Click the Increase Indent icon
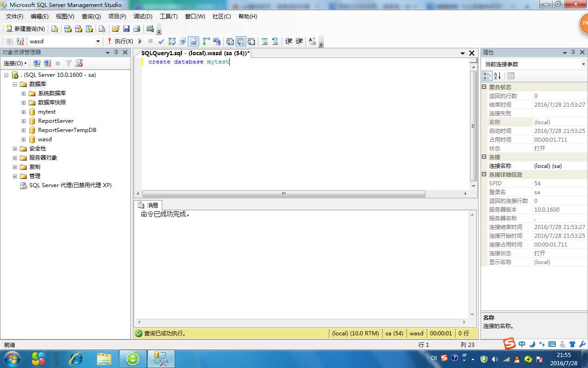 pyautogui.click(x=299, y=41)
